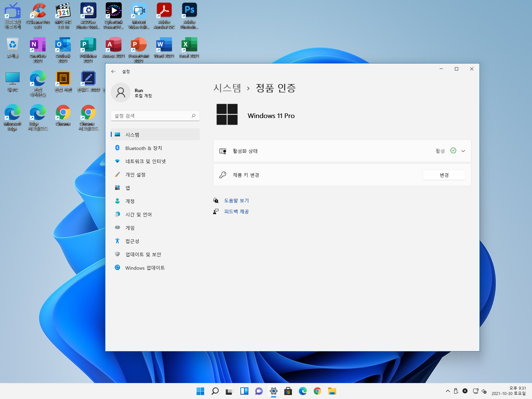The height and width of the screenshot is (399, 532).
Task: Open the 피드백 제공 link
Action: (236, 211)
